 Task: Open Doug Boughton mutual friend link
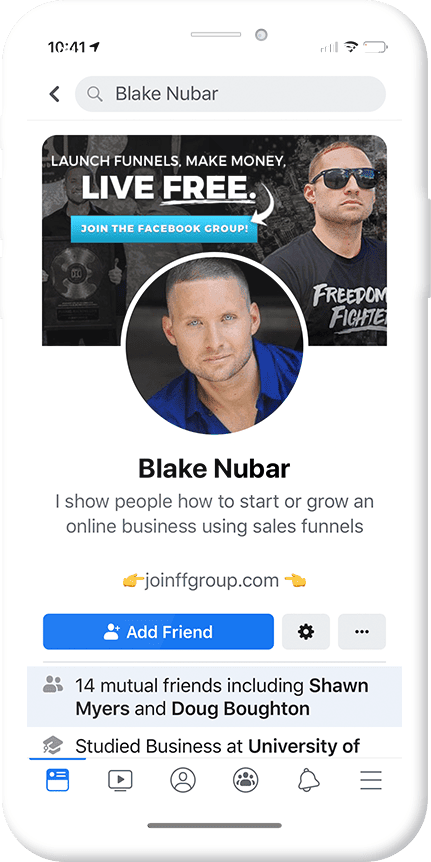pos(240,709)
